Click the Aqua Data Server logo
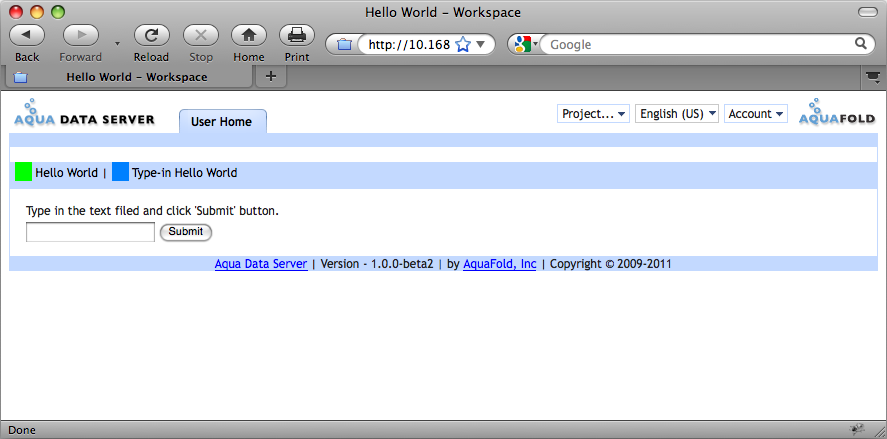Viewport: 887px width, 439px height. point(84,115)
